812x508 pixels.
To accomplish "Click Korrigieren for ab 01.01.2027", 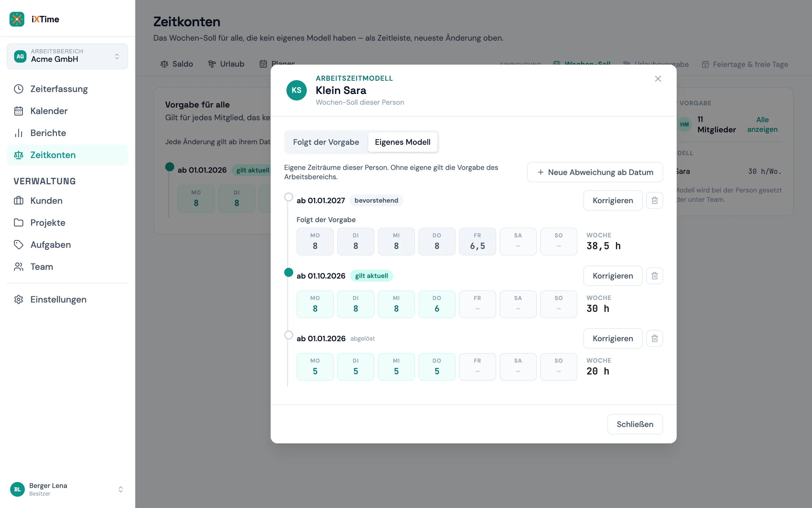I will [x=613, y=201].
